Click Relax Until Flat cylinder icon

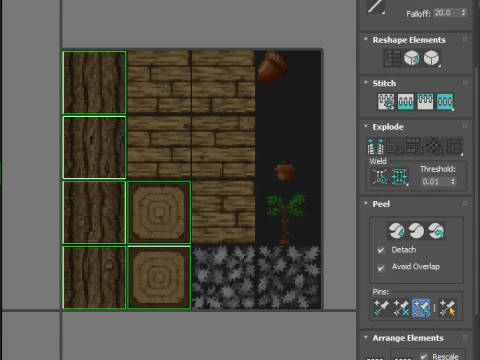pyautogui.click(x=412, y=58)
